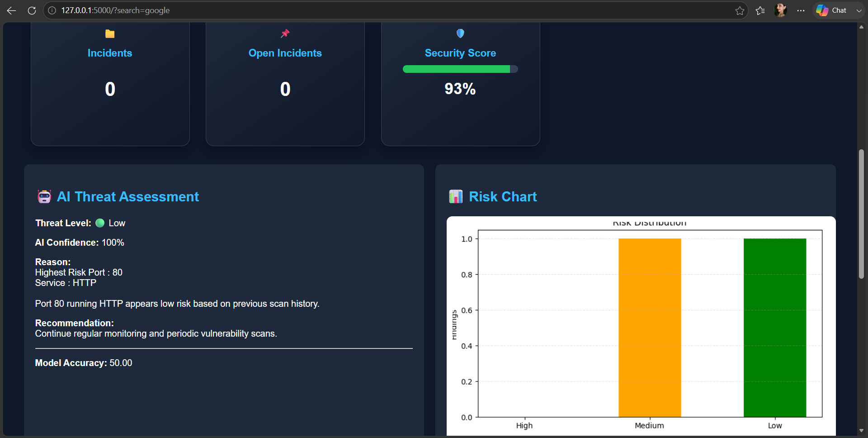
Task: Click the High axis label
Action: 524,425
